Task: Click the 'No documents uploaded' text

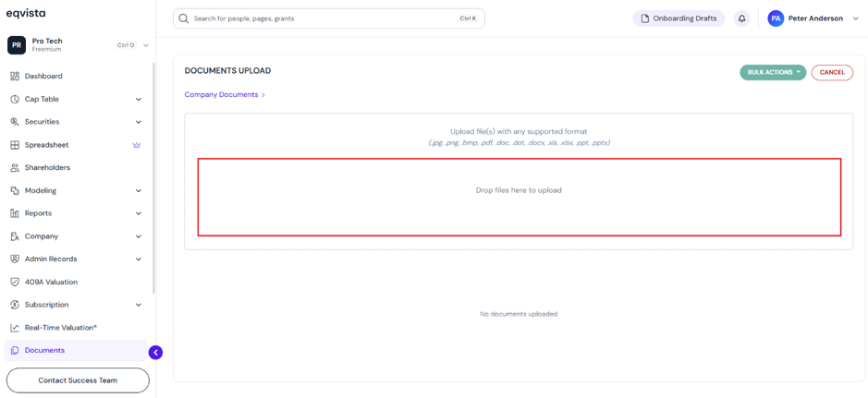Action: 519,314
